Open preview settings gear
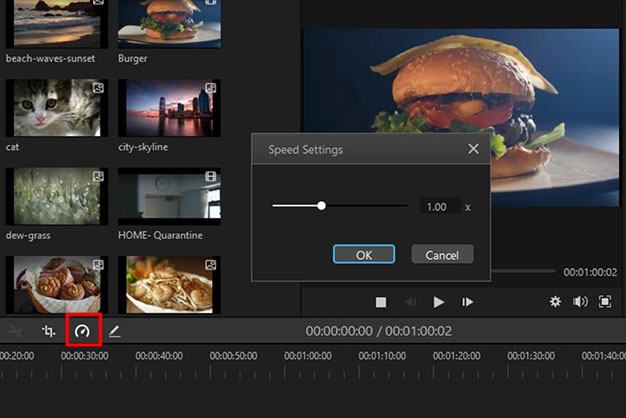Image resolution: width=626 pixels, height=418 pixels. (x=555, y=301)
